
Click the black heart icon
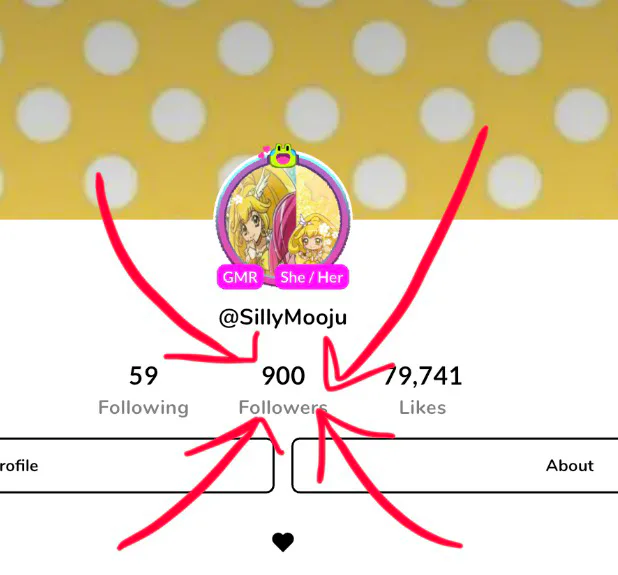pos(283,542)
